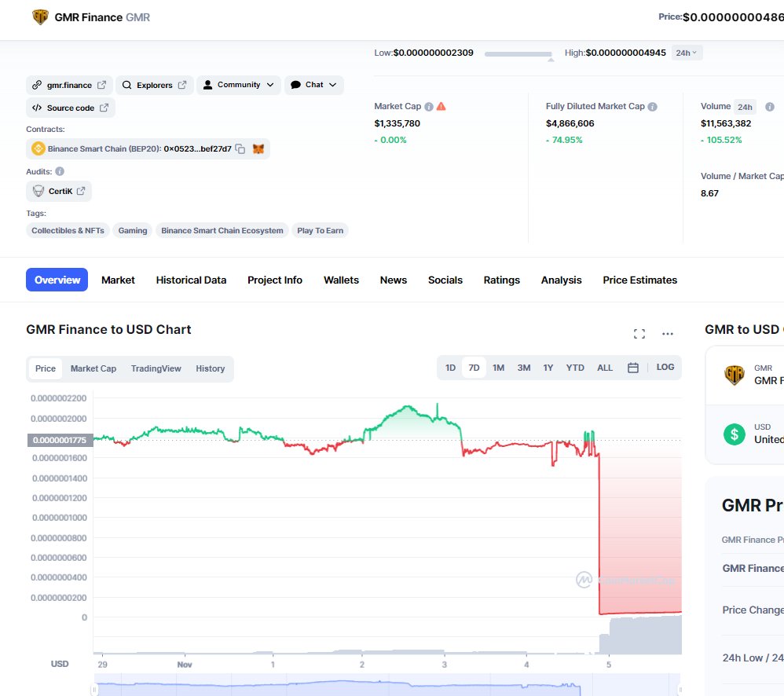Switch to the News tab
This screenshot has width=784, height=696.
coord(394,280)
